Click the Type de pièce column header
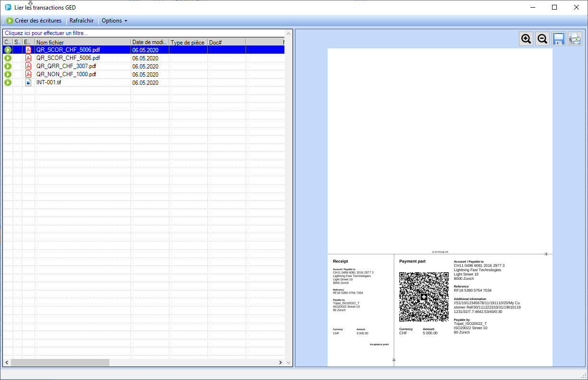This screenshot has width=588, height=380. tap(188, 43)
